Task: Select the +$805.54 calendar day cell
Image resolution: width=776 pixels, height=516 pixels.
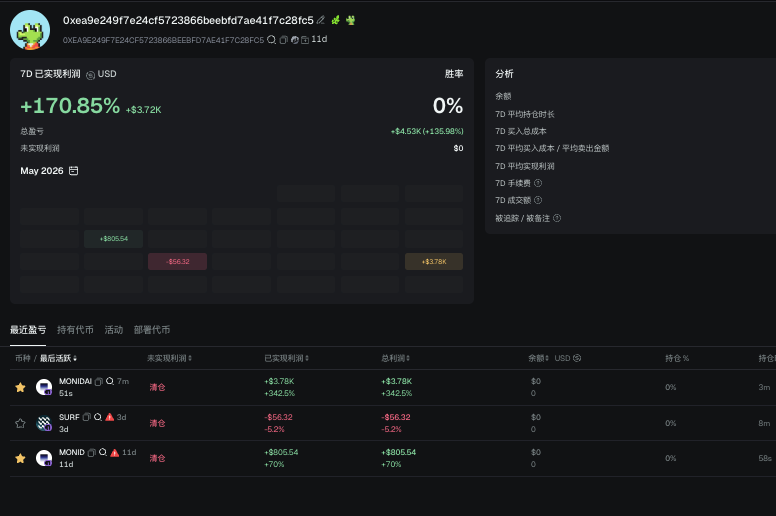Action: [114, 239]
